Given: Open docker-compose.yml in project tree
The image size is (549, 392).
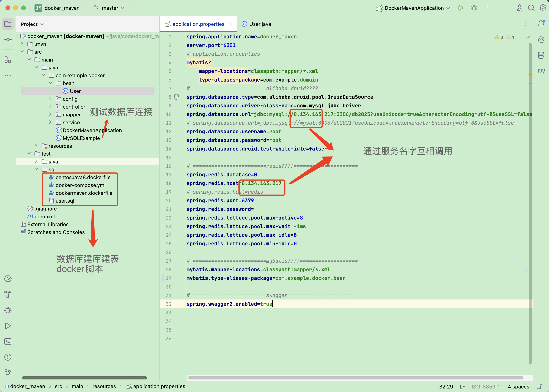Looking at the screenshot, I should click(x=80, y=185).
